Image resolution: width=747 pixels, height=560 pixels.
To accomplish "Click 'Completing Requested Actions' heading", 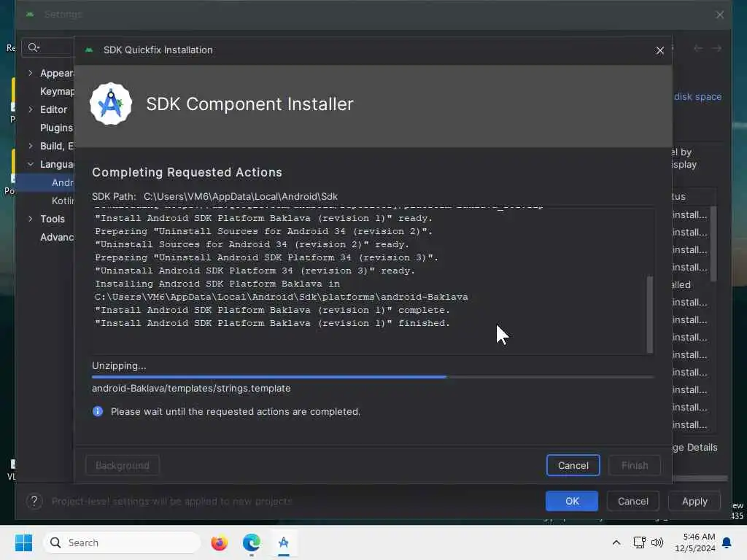I will point(187,172).
